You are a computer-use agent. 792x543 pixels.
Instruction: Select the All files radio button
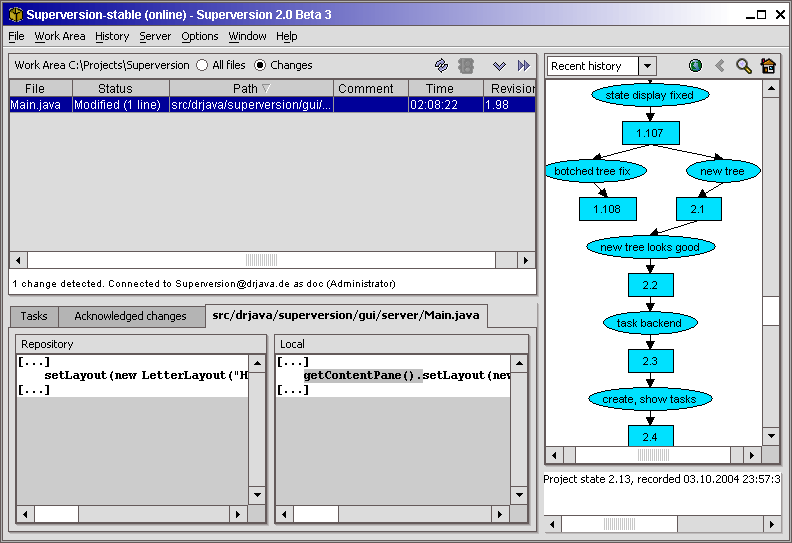pos(203,65)
